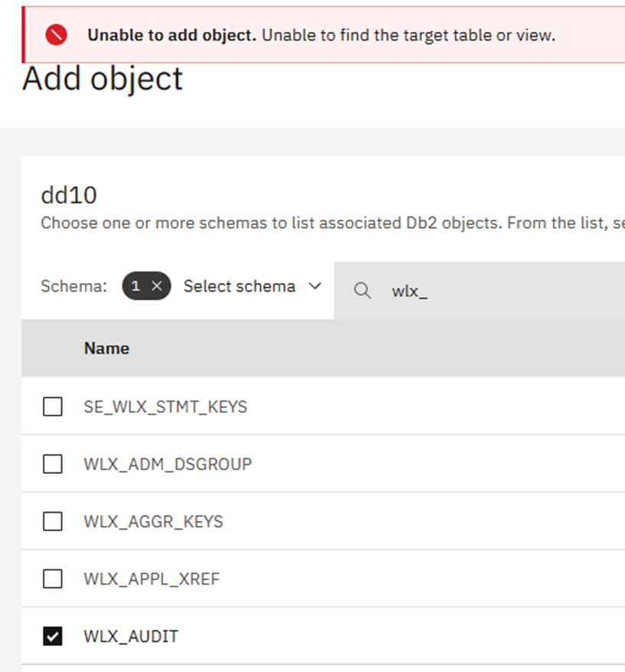Click the red error icon in the notification
The image size is (625, 672).
pos(56,34)
